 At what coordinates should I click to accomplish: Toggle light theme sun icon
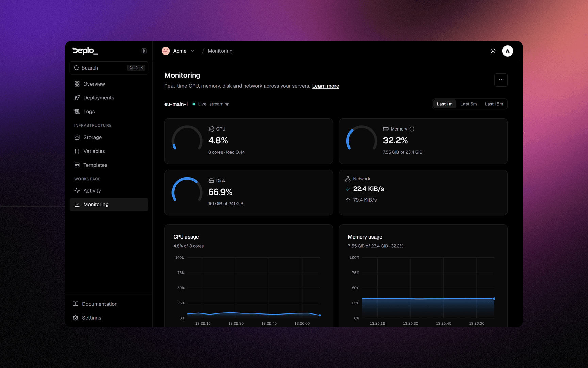point(493,51)
